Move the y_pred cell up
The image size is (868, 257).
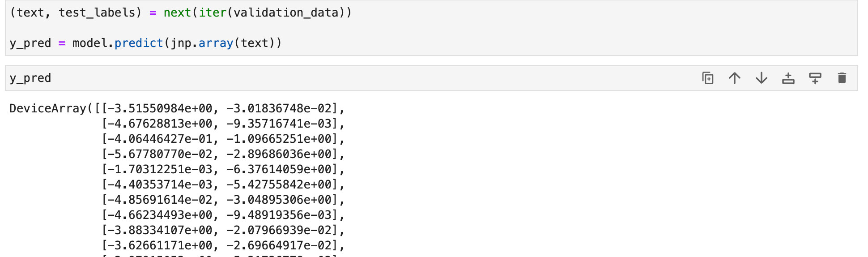pyautogui.click(x=734, y=78)
